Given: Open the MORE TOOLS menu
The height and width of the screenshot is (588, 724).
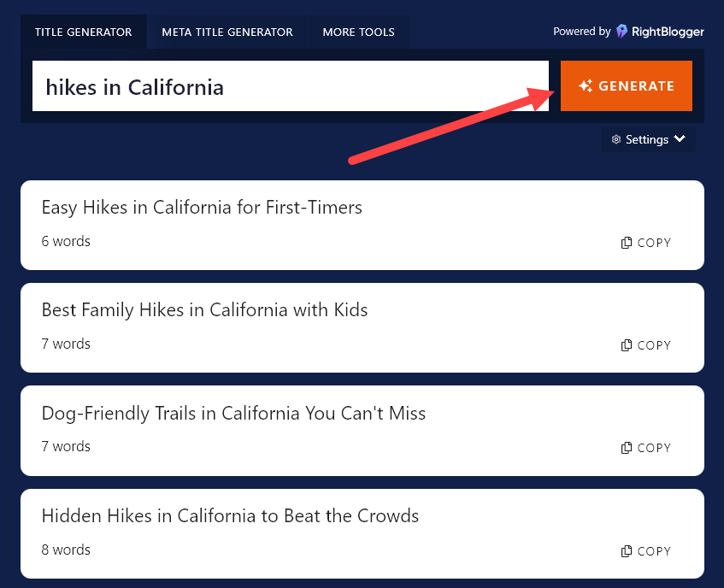Looking at the screenshot, I should click(x=358, y=31).
